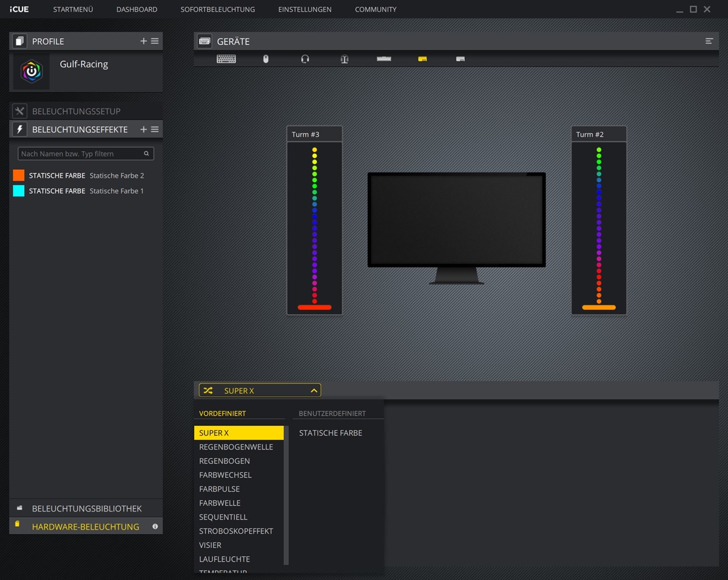Screen dimensions: 728x580
Task: Select the headset device icon
Action: pos(305,59)
